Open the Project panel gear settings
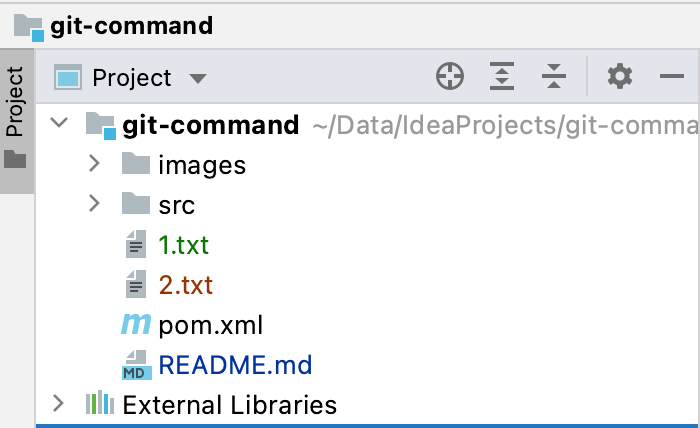700x428 pixels. (620, 76)
